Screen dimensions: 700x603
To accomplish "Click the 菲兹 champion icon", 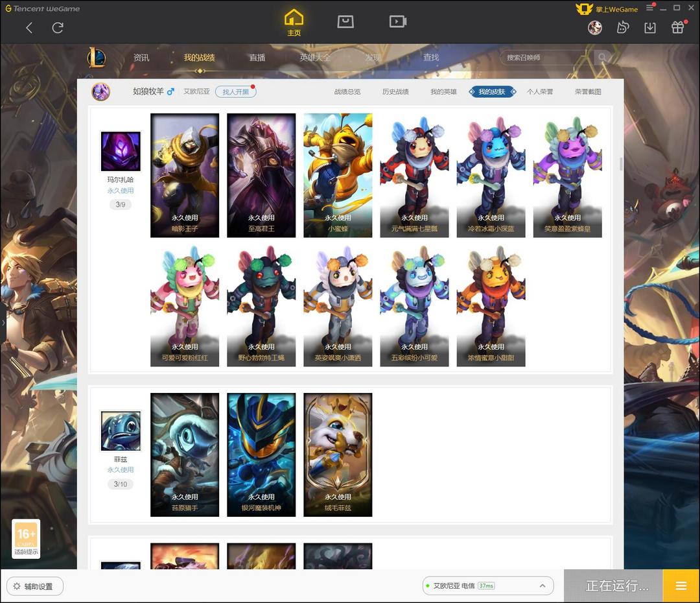I will click(121, 431).
